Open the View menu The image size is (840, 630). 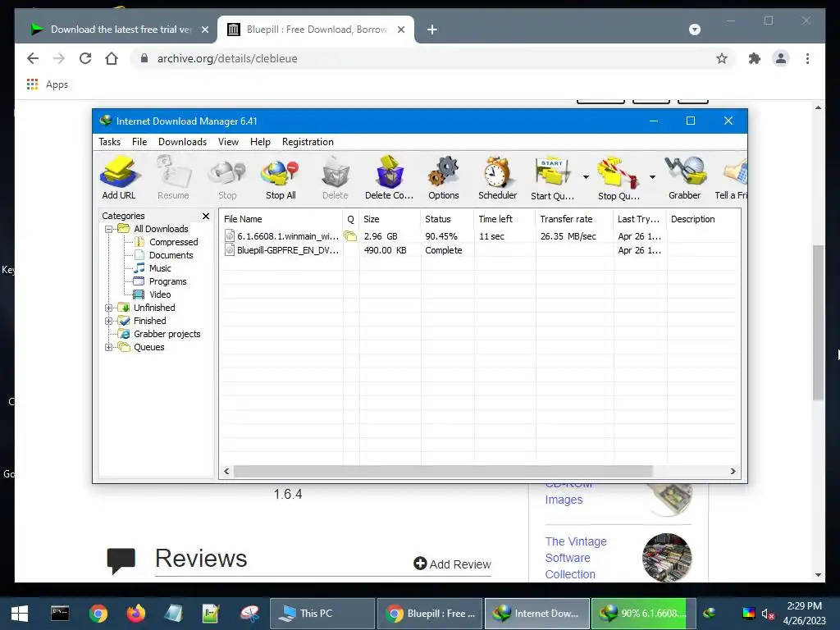click(228, 142)
